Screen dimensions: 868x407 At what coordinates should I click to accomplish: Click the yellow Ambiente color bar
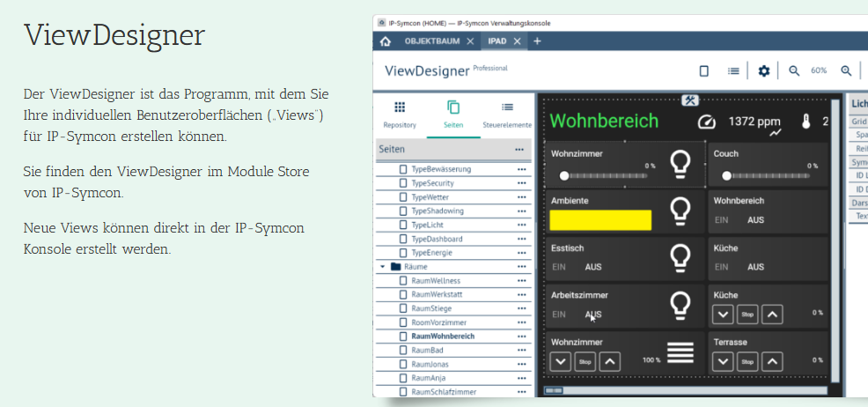[x=600, y=220]
